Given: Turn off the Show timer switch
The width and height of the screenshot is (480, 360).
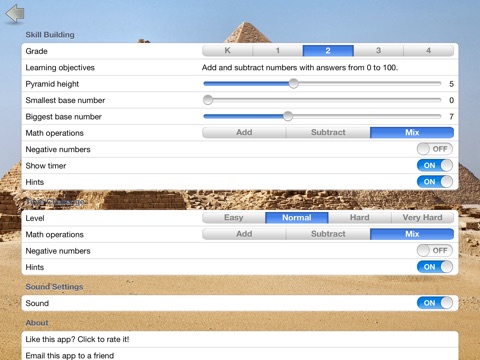Looking at the screenshot, I should click(435, 165).
